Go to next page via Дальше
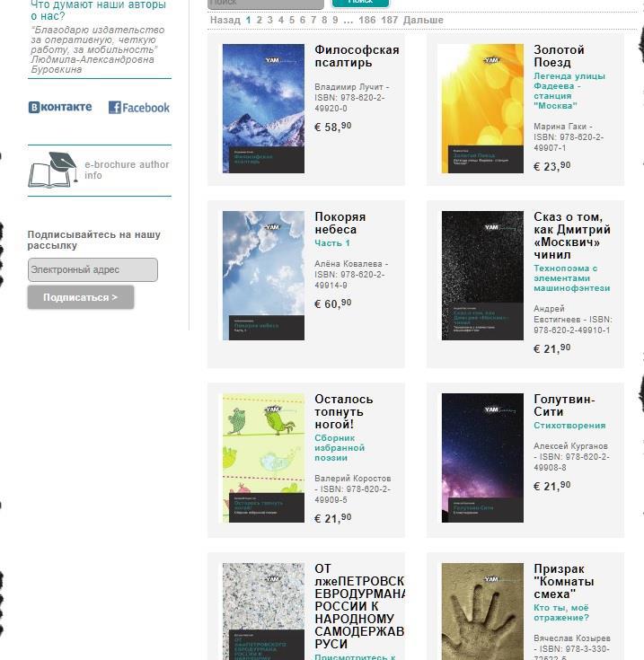The width and height of the screenshot is (644, 660). (x=423, y=20)
